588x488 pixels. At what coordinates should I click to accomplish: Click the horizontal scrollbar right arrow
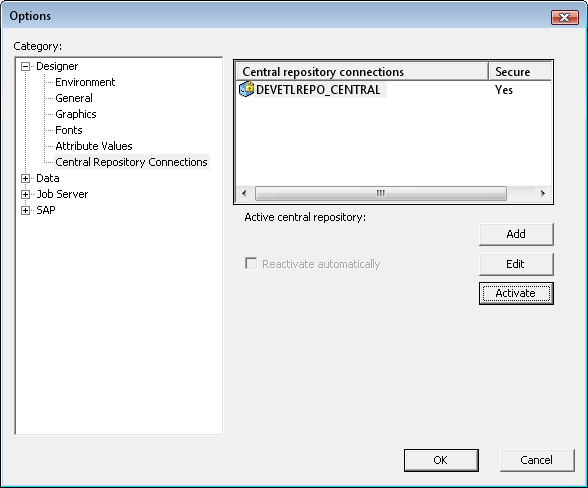pyautogui.click(x=543, y=194)
